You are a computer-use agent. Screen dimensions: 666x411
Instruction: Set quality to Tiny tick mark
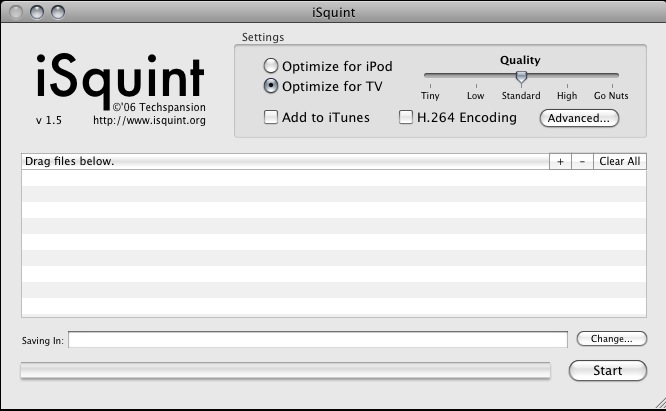[430, 86]
